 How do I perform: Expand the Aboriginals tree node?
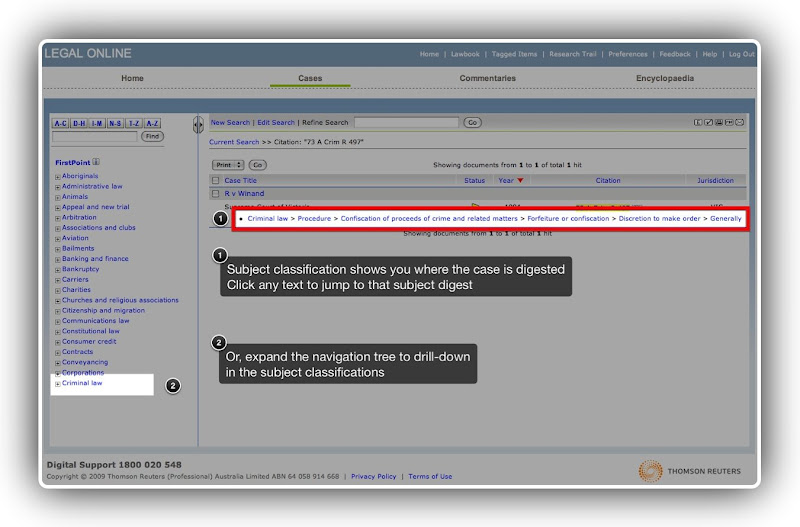tap(58, 177)
